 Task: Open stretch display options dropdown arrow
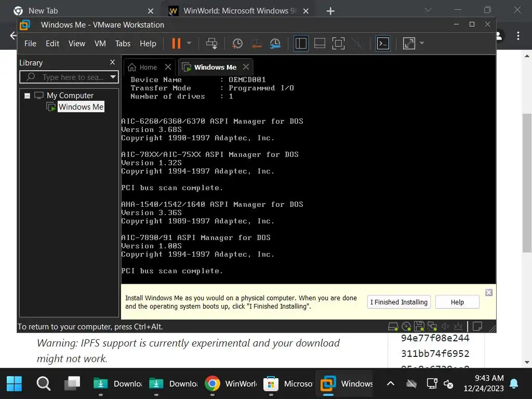(422, 43)
